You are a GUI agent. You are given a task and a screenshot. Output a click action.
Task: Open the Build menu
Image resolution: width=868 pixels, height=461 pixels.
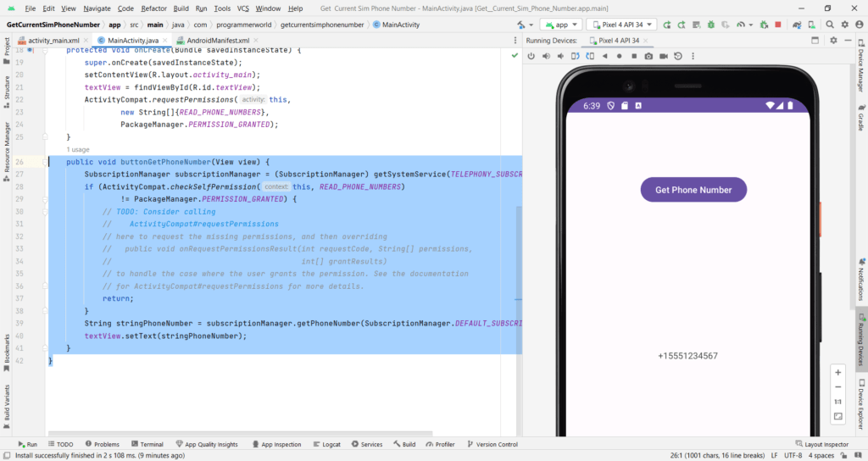(181, 8)
